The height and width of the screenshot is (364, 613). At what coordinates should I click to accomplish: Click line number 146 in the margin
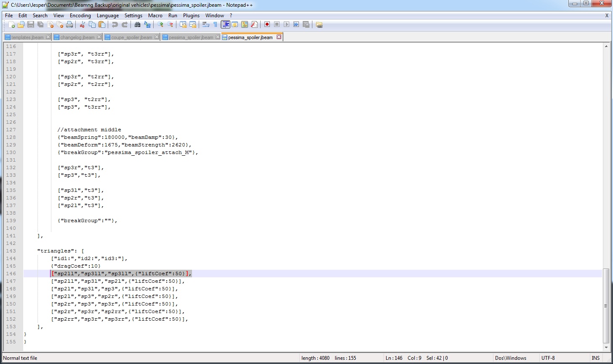11,274
